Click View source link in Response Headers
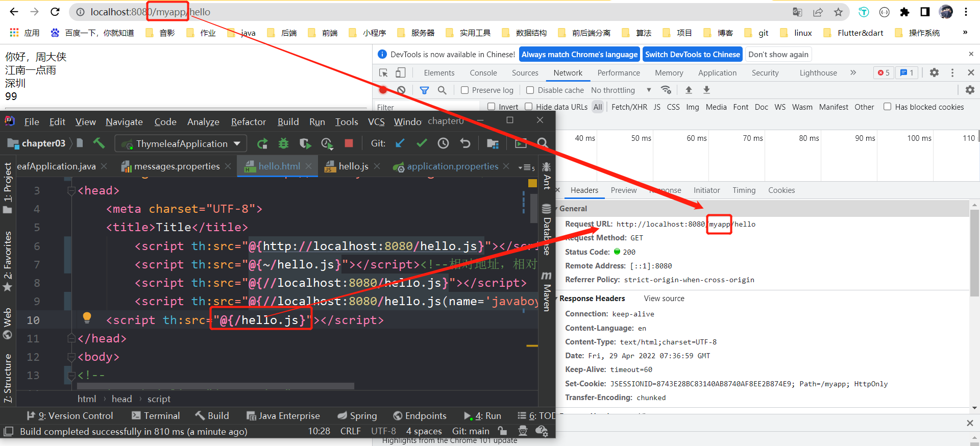Viewport: 980px width, 446px height. point(664,299)
